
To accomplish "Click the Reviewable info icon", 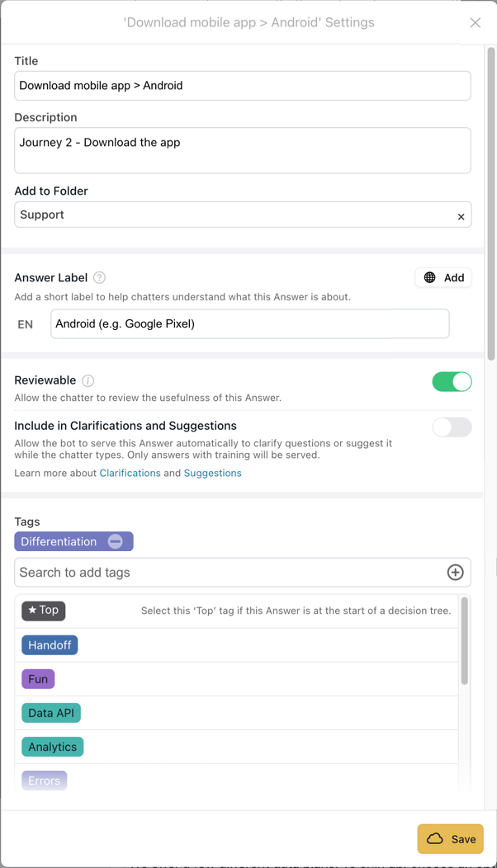I will click(x=88, y=380).
